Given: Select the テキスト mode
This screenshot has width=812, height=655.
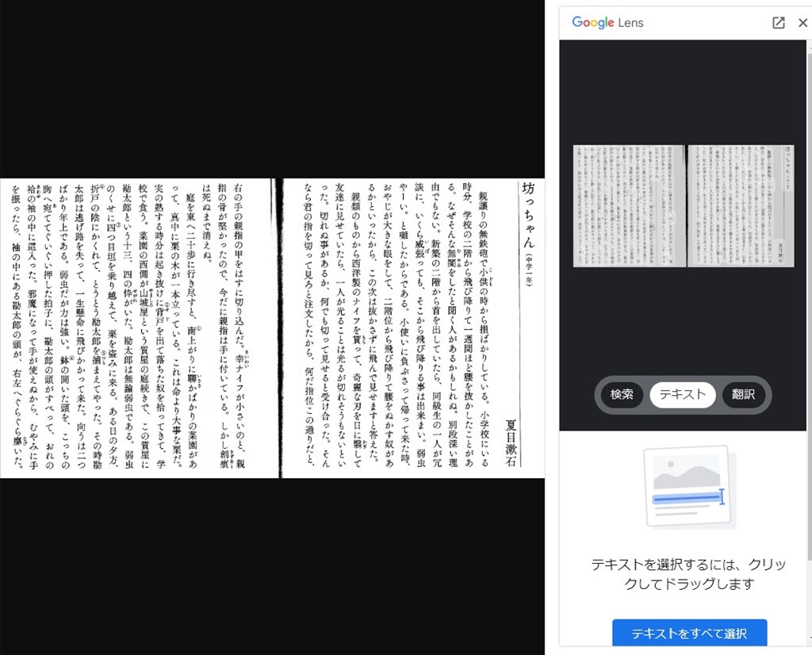Looking at the screenshot, I should [x=683, y=395].
